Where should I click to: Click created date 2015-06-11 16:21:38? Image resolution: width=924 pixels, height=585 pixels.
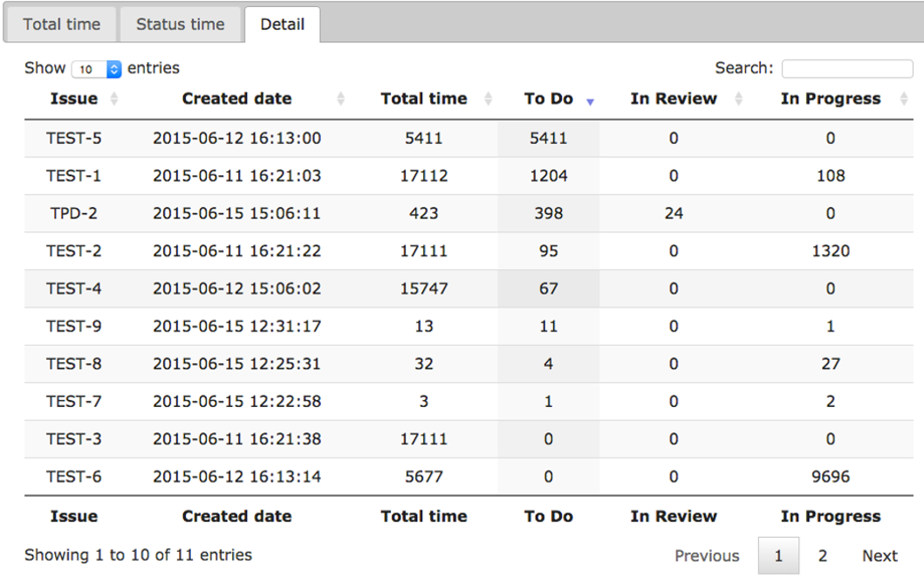pos(237,439)
